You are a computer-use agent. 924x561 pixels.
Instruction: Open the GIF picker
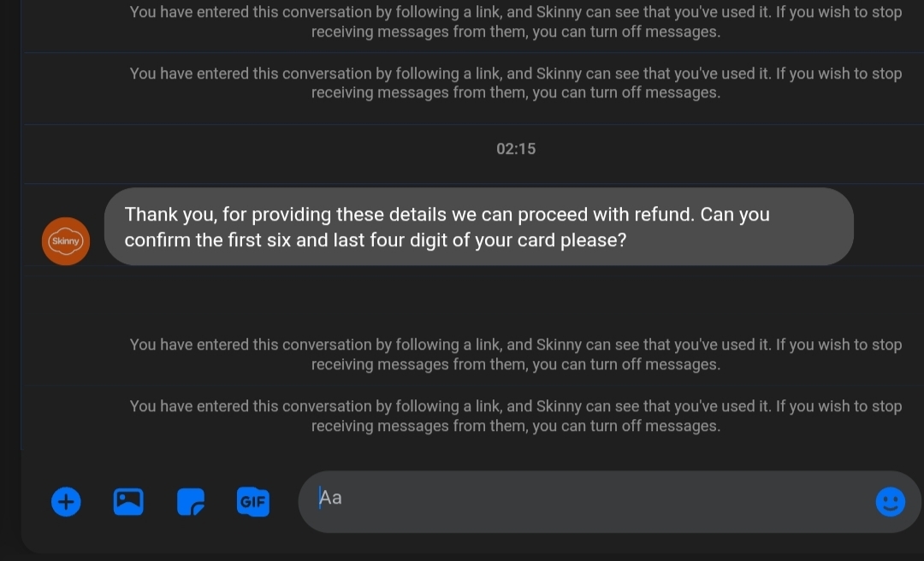click(x=252, y=502)
